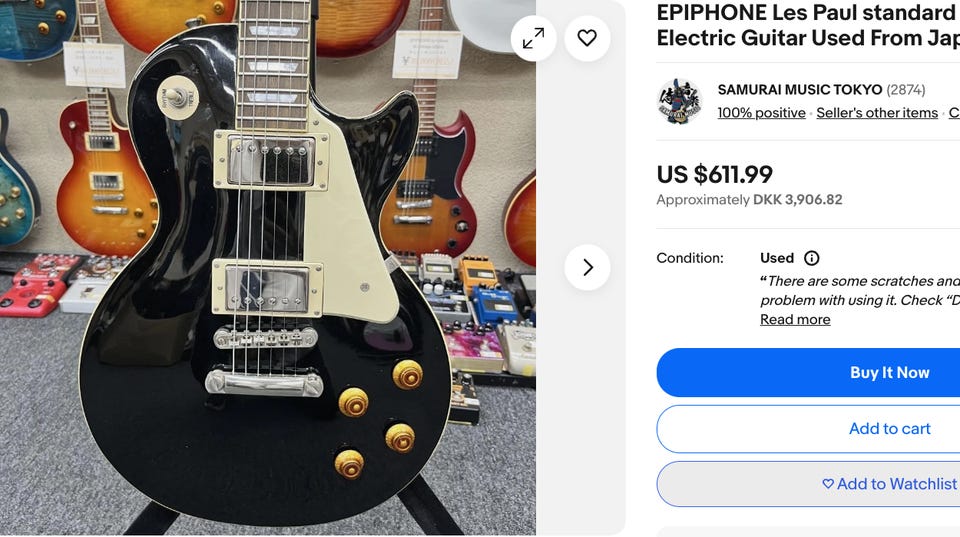Click the main guitar photo

pyautogui.click(x=268, y=268)
